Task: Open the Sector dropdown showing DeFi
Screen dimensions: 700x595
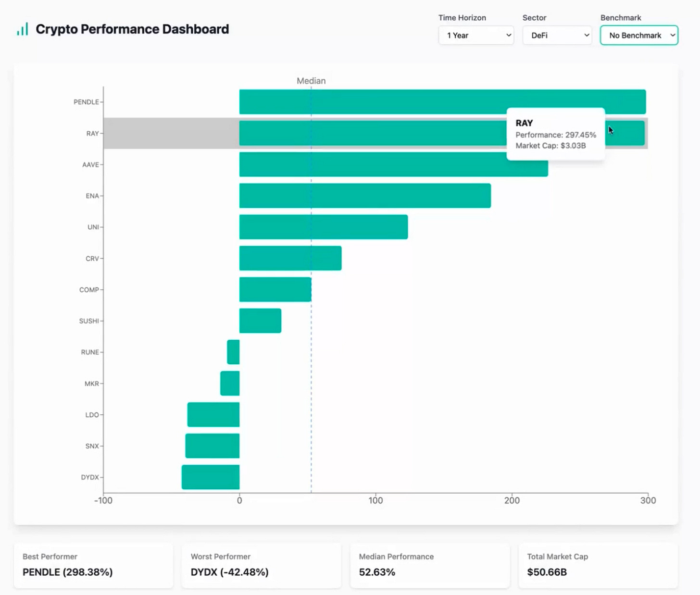Action: pyautogui.click(x=557, y=35)
